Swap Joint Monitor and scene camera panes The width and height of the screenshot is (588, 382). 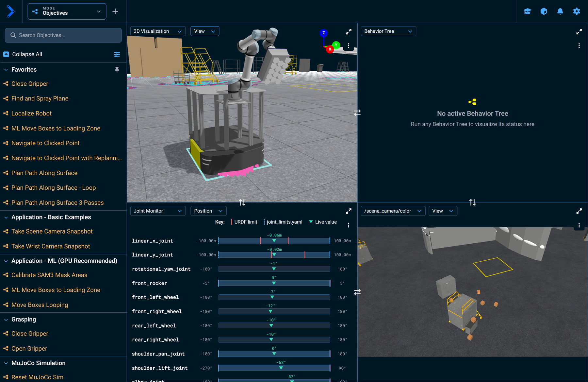pos(357,292)
